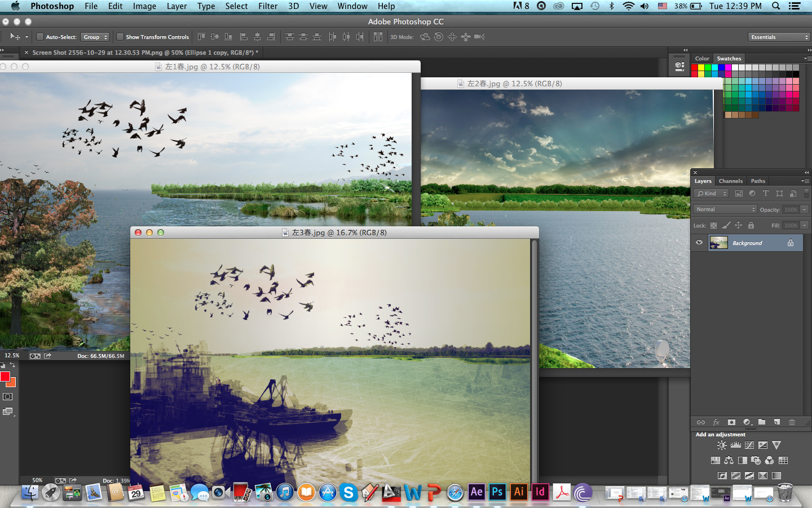
Task: Open the Auto-Select Group dropdown
Action: (x=95, y=37)
